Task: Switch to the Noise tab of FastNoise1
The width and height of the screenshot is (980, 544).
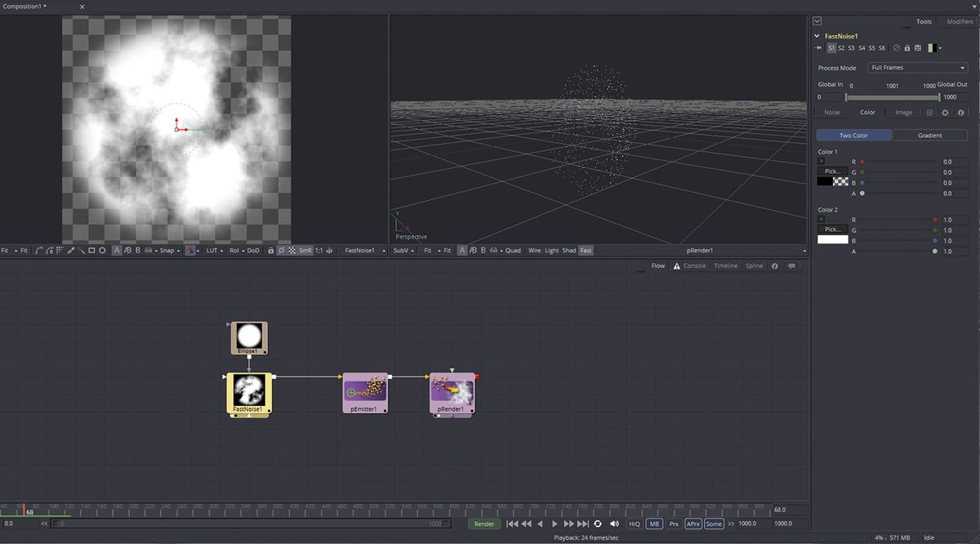Action: point(831,112)
